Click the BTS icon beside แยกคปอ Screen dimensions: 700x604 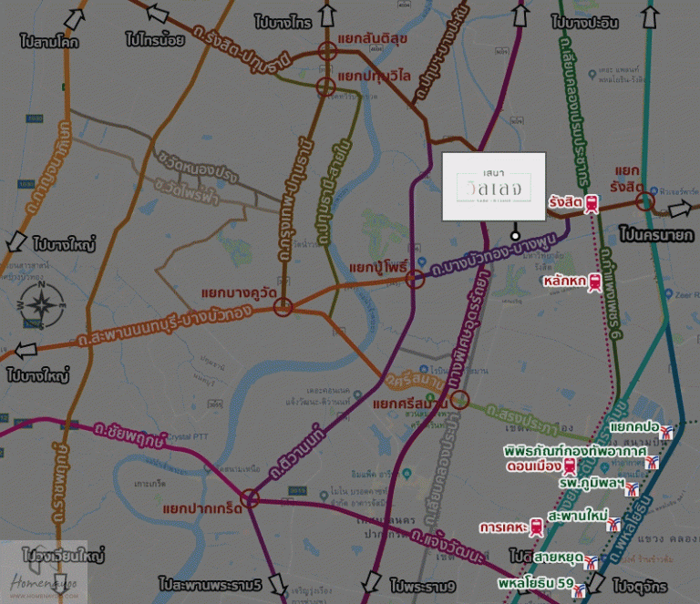(666, 432)
